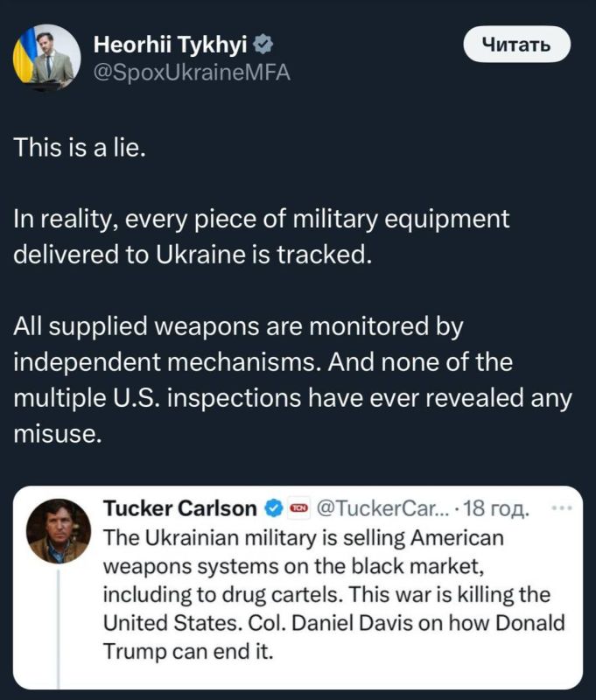Image resolution: width=596 pixels, height=700 pixels.
Task: Click the paragraph about independent mechanisms
Action: pos(292,380)
